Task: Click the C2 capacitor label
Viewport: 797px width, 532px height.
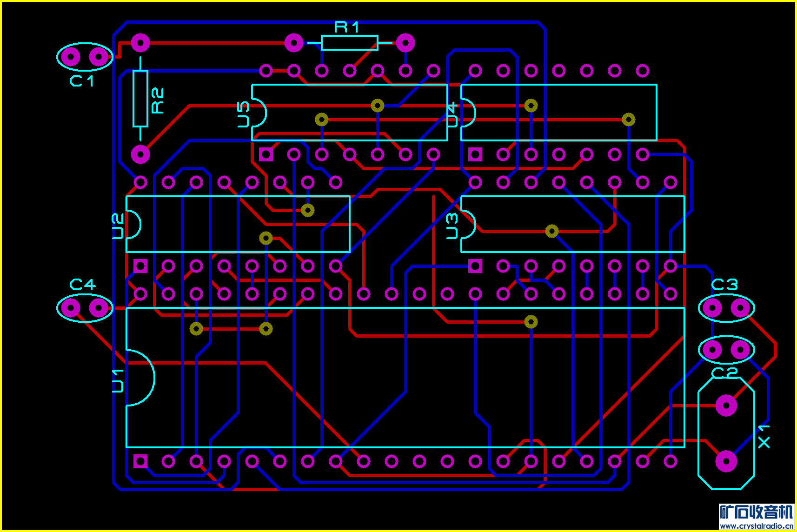Action: coord(724,373)
